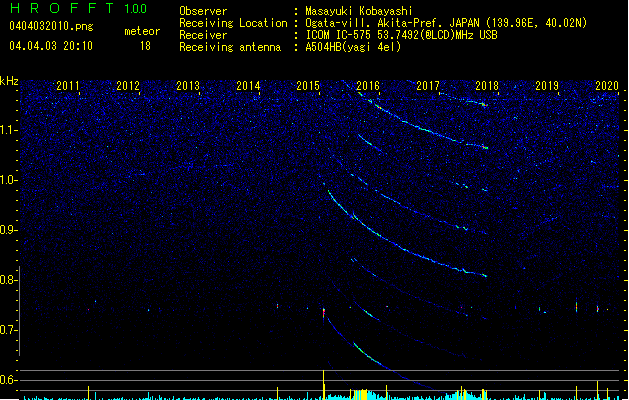Select antenna value A504HB(yagi 4el)

pos(353,47)
